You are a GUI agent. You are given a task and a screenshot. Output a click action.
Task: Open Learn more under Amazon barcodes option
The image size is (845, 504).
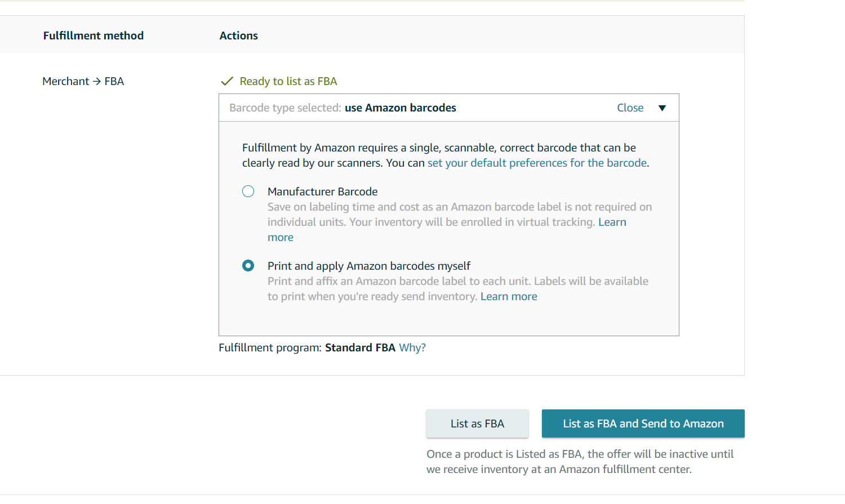509,296
